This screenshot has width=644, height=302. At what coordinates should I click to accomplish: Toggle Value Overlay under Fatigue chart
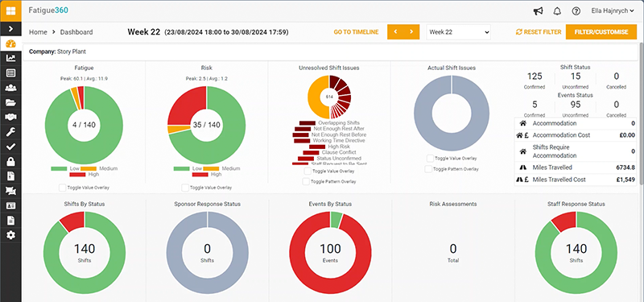coord(62,188)
